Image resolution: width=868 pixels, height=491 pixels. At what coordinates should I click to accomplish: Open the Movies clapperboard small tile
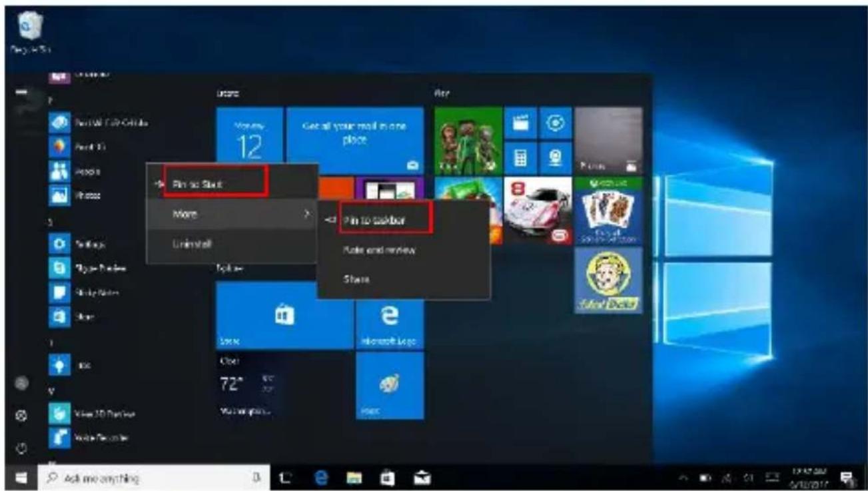coord(521,123)
